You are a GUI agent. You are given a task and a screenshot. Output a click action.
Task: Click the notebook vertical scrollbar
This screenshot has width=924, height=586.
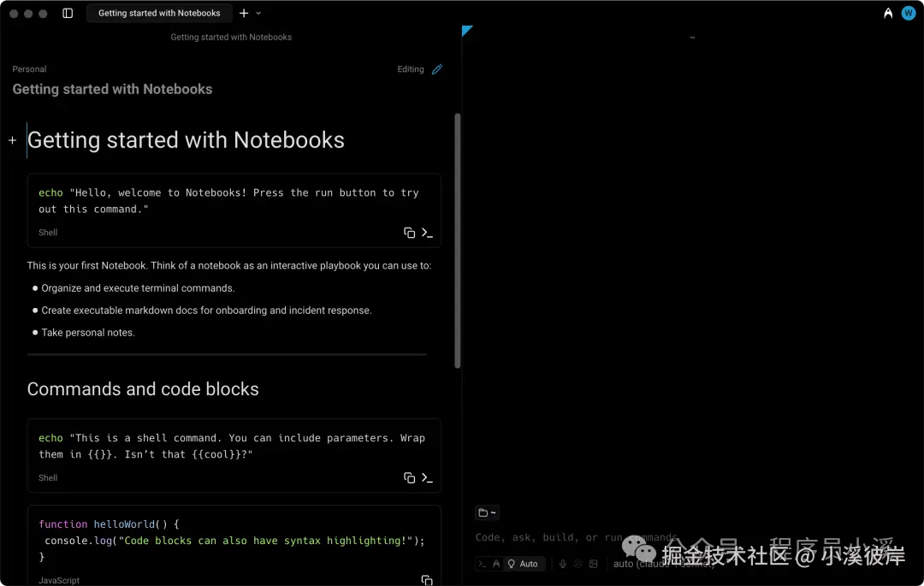click(457, 241)
